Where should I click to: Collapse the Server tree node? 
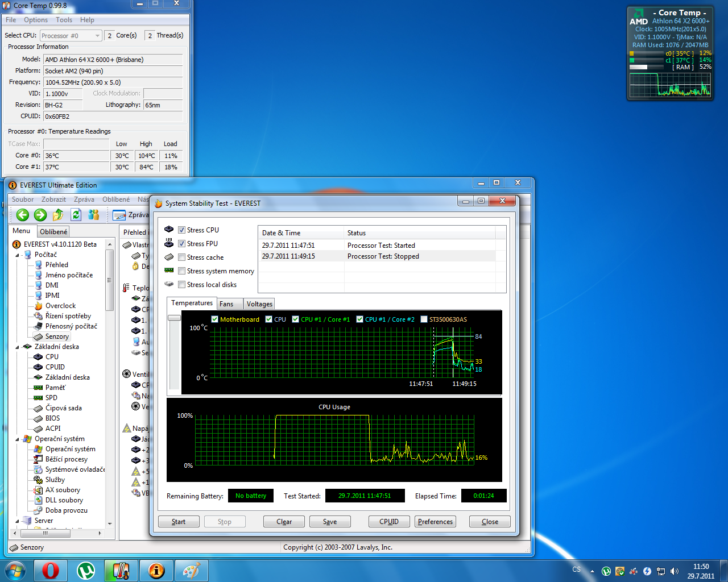point(17,521)
